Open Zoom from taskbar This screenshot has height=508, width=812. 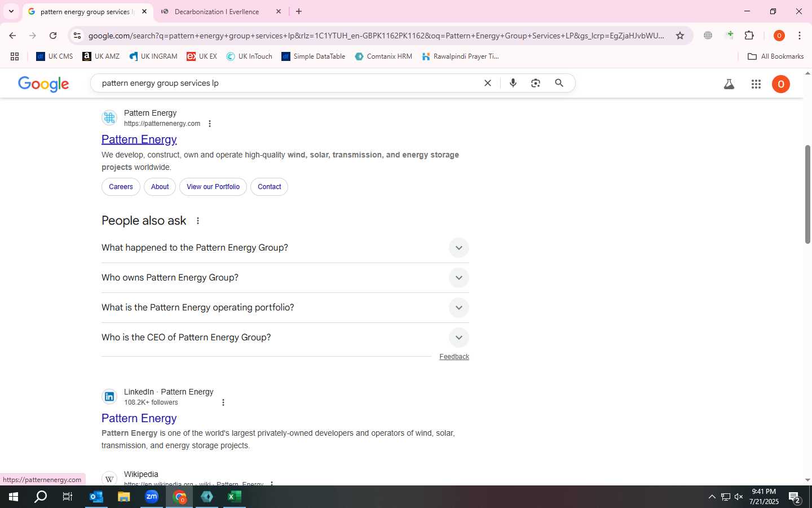(x=152, y=497)
